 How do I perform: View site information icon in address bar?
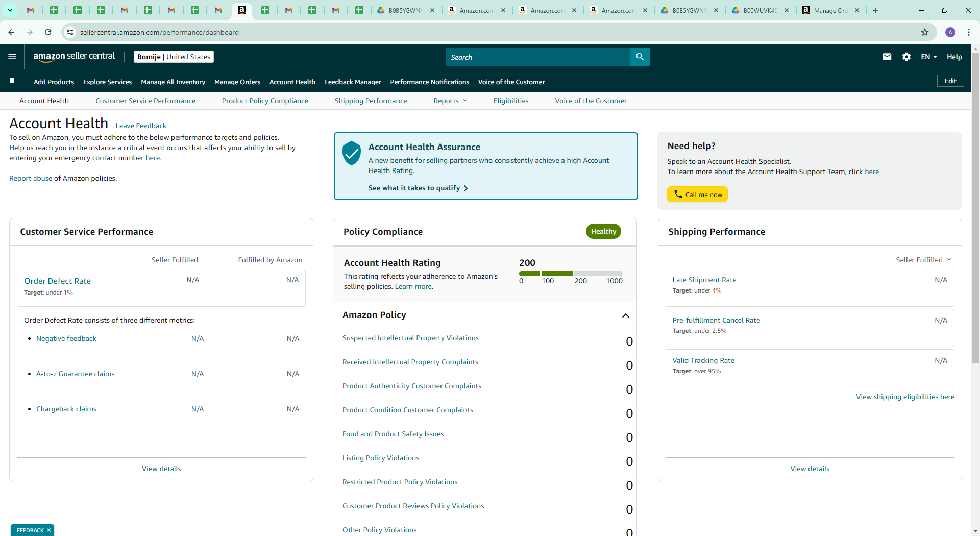point(70,32)
